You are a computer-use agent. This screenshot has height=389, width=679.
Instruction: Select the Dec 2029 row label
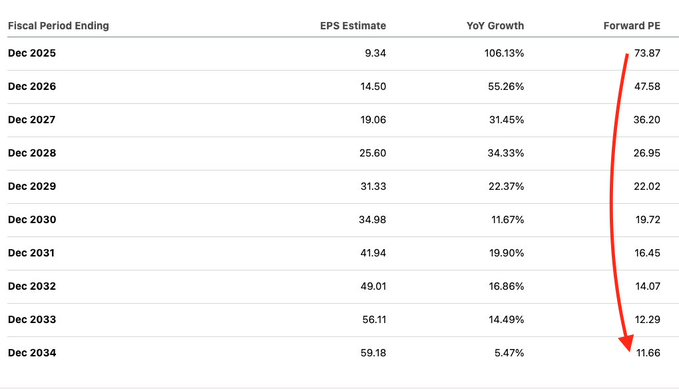tap(32, 186)
